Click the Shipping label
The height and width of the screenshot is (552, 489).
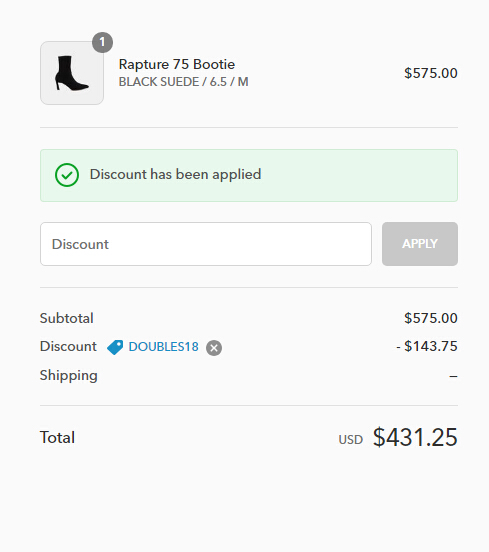tap(69, 376)
